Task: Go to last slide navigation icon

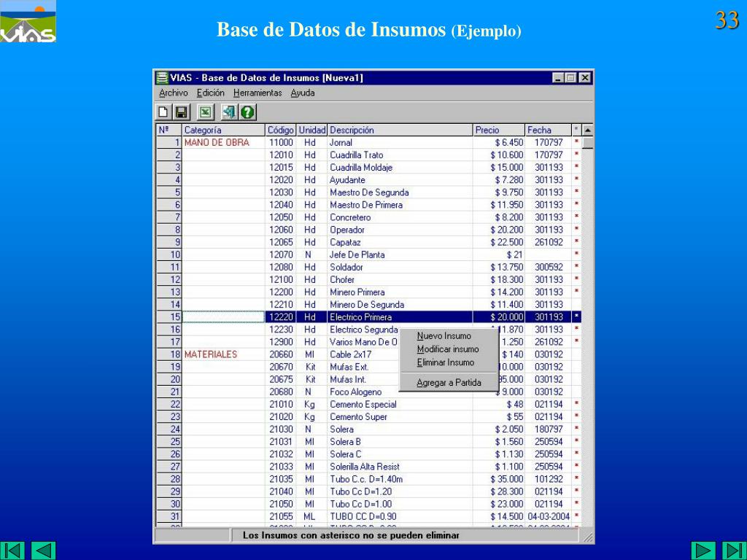Action: [734, 550]
